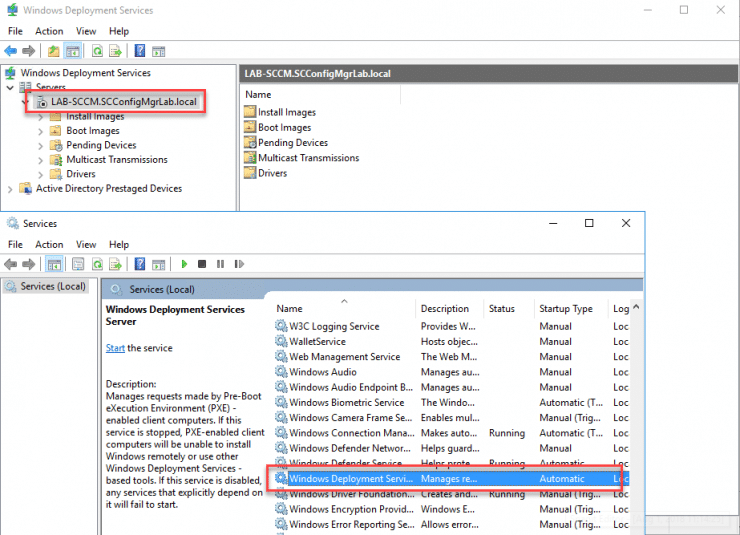740x535 pixels.
Task: Select Boot Images folder in right pane
Action: (x=284, y=128)
